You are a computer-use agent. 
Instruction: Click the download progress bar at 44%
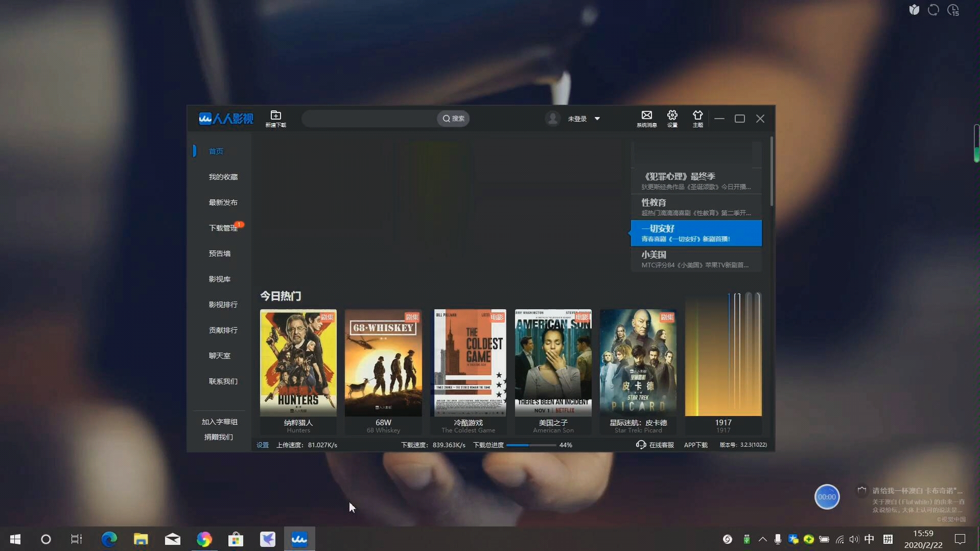(531, 445)
